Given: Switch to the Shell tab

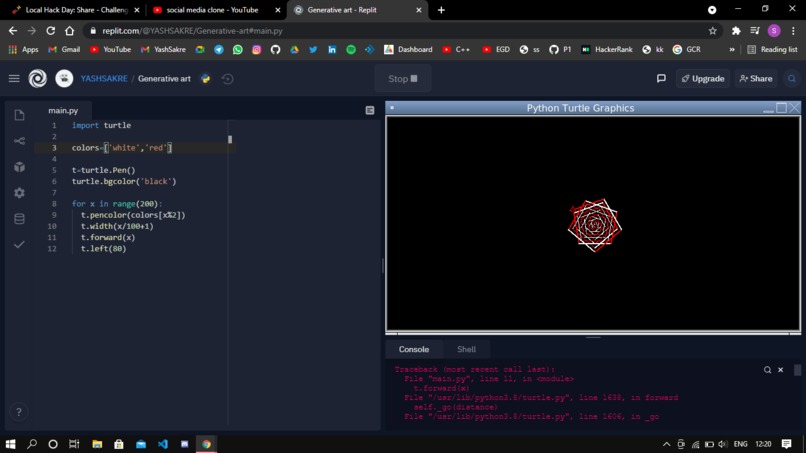Looking at the screenshot, I should [x=466, y=349].
